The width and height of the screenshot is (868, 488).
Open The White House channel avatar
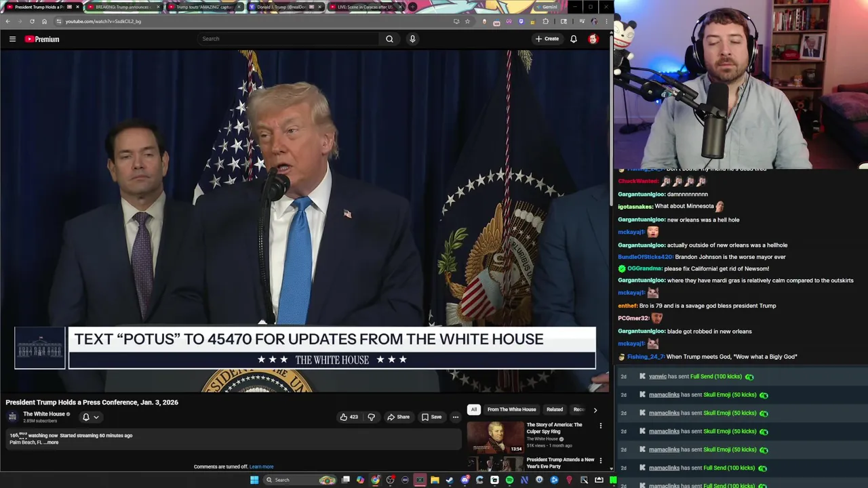coord(12,417)
